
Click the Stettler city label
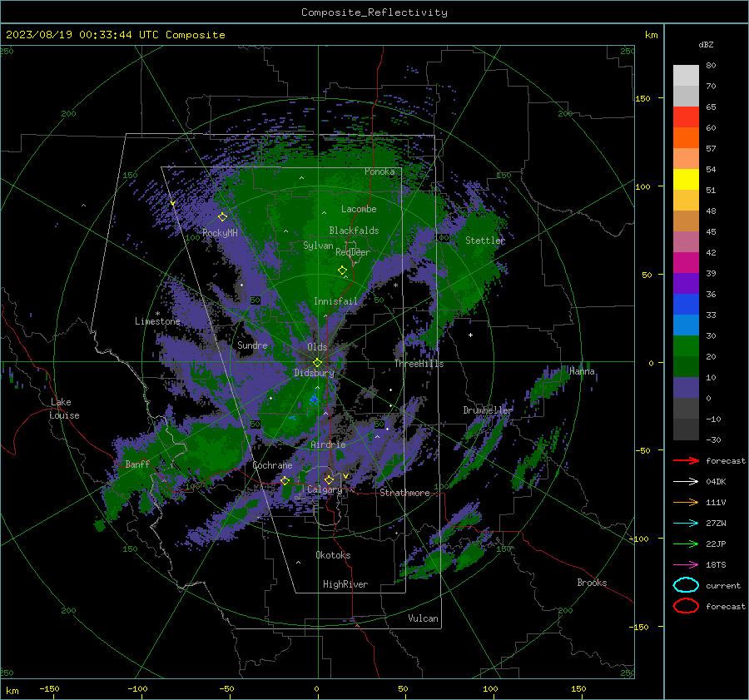point(485,241)
